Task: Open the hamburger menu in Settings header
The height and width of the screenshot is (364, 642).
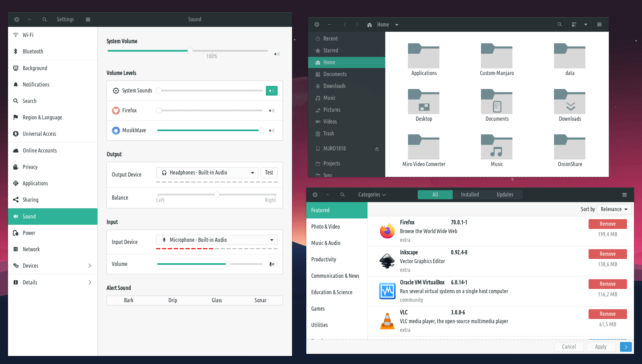Action: 88,20
